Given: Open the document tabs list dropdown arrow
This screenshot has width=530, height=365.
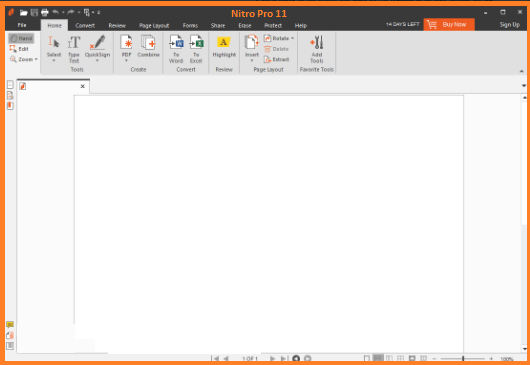Looking at the screenshot, I should [x=524, y=86].
